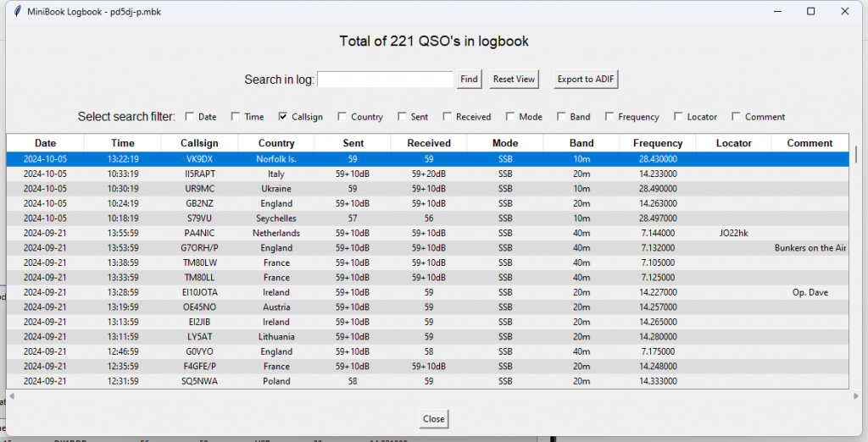Select the II5RAPT Italy log entry
The image size is (868, 442).
click(199, 174)
